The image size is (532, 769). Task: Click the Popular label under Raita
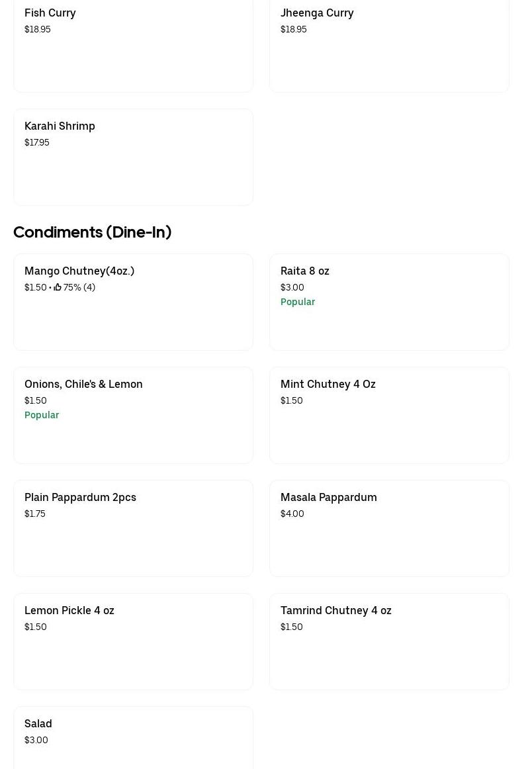point(298,302)
